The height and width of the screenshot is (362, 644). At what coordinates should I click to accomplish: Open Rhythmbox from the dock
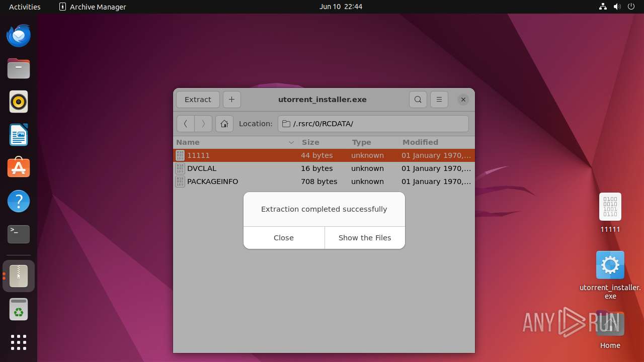pyautogui.click(x=19, y=102)
